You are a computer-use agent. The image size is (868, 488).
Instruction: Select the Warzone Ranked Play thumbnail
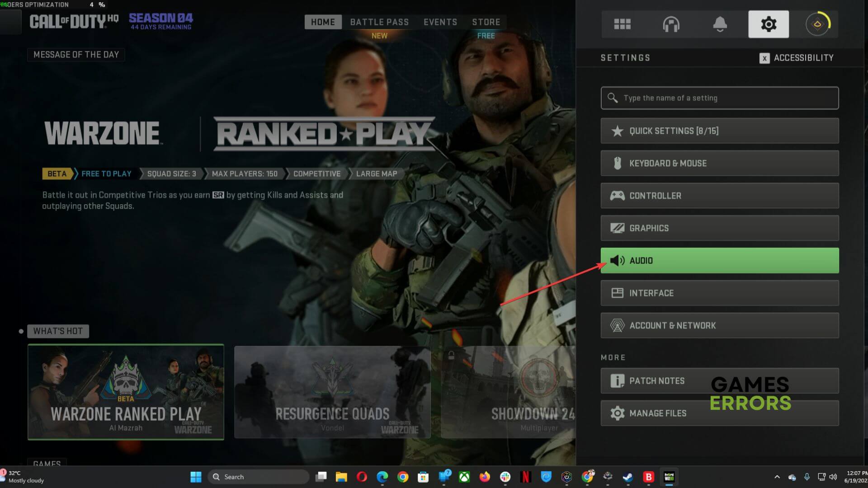(x=126, y=392)
